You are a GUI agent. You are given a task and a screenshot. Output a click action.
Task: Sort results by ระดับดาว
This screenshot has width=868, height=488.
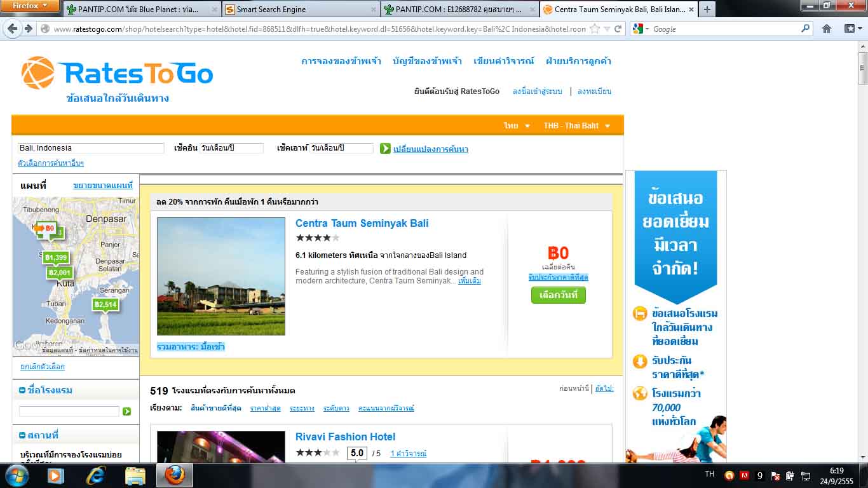(x=336, y=409)
